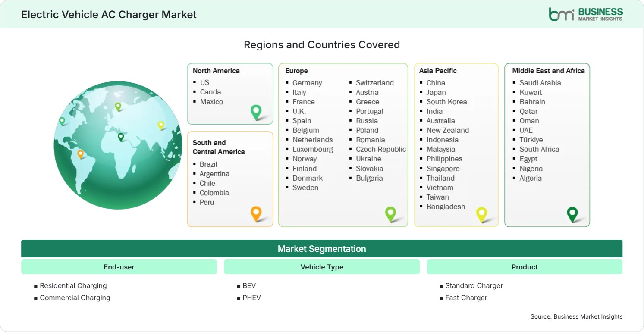Click 'Italy' in Europe list
The width and height of the screenshot is (644, 332).
pyautogui.click(x=299, y=92)
